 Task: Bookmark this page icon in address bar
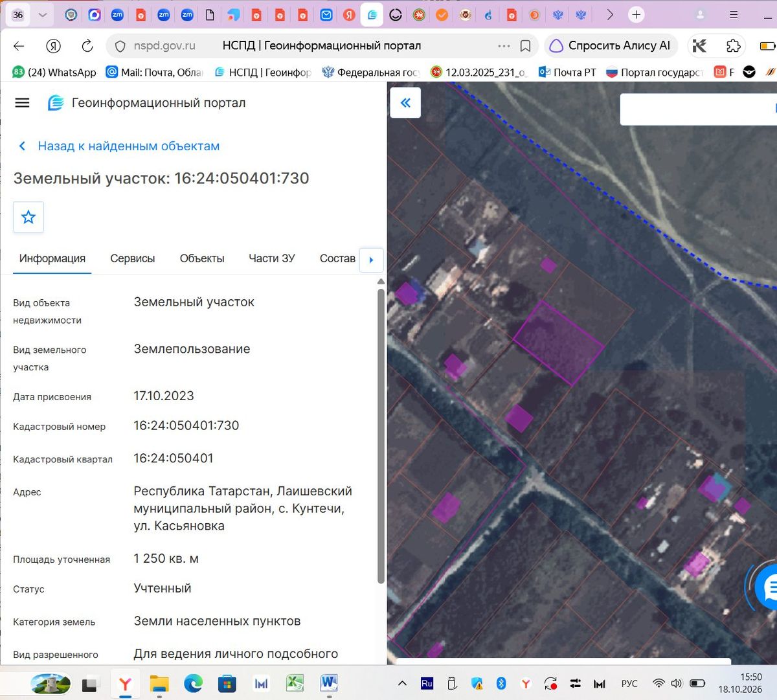pos(525,46)
